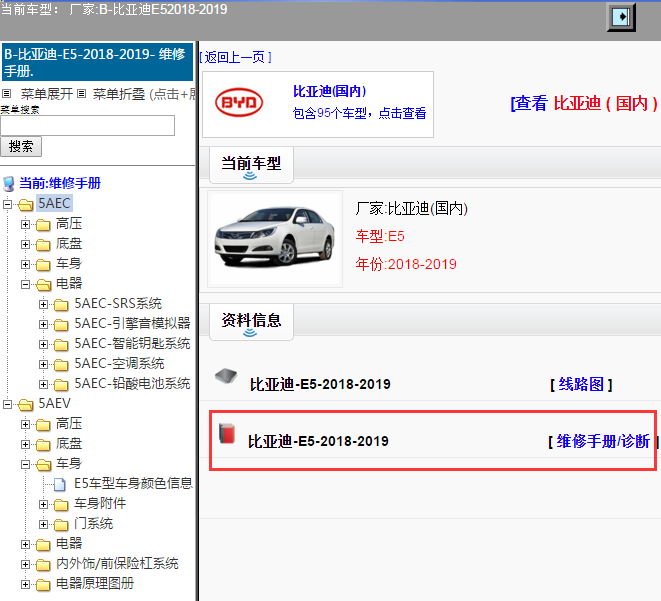This screenshot has height=601, width=661.
Task: Click the folder icon of 5AEC
Action: 26,205
